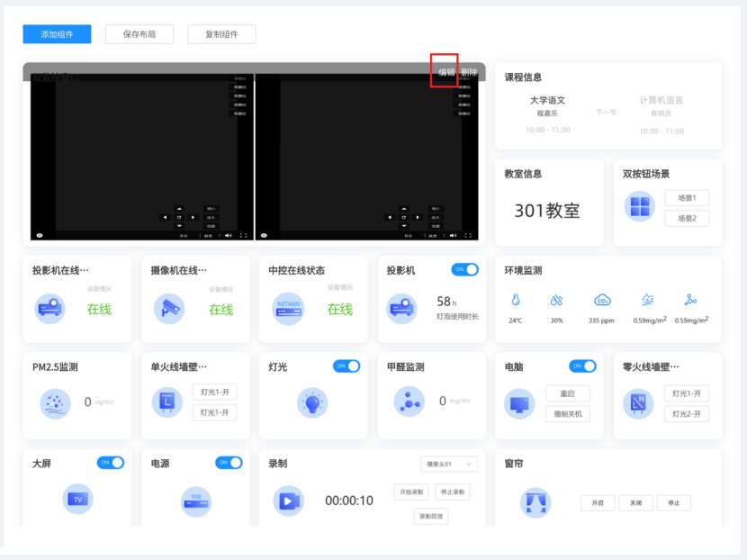Screen dimensions: 747x560
Task: Toggle the 灯光 ON switch
Action: (x=346, y=366)
